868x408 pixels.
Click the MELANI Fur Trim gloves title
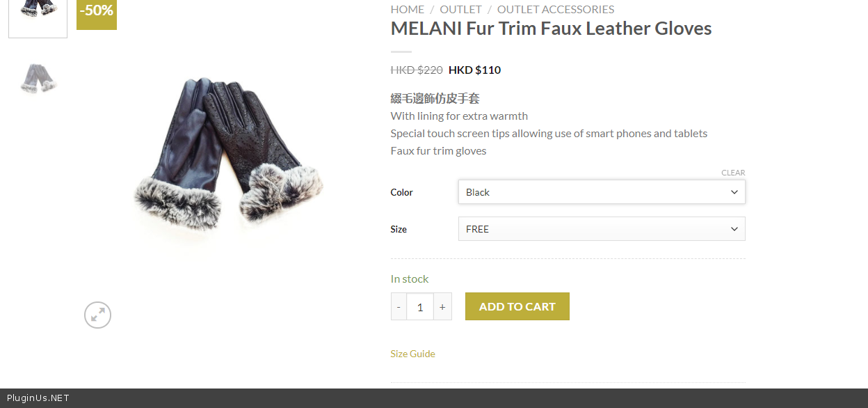coord(551,29)
